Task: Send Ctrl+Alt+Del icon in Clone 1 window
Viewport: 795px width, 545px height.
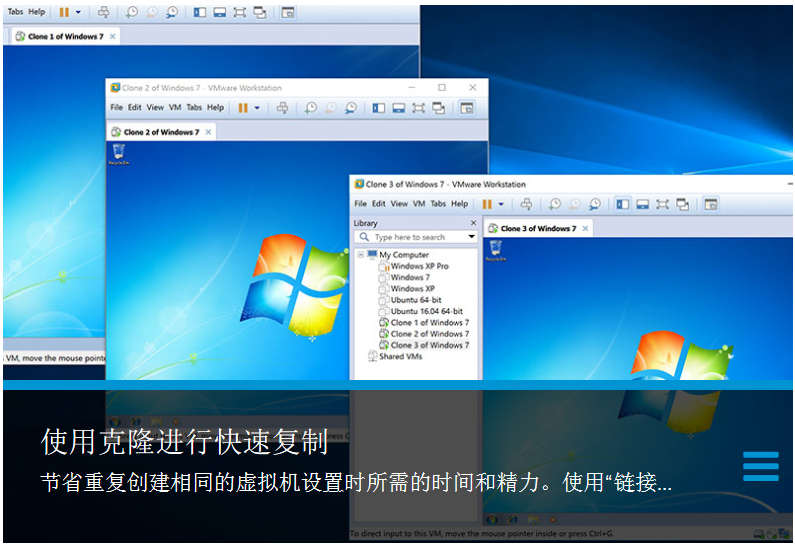Action: (x=103, y=12)
